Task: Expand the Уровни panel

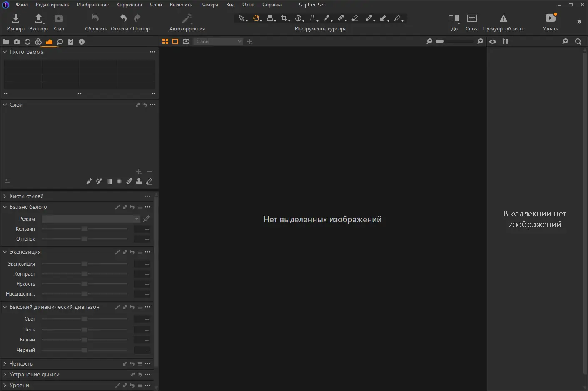Action: pyautogui.click(x=5, y=385)
